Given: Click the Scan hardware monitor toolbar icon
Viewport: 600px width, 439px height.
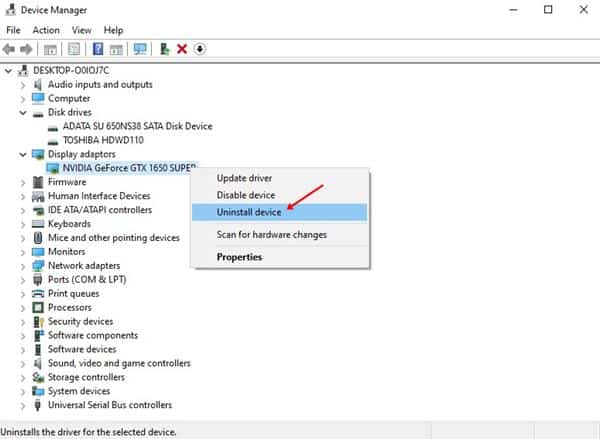Looking at the screenshot, I should (140, 49).
